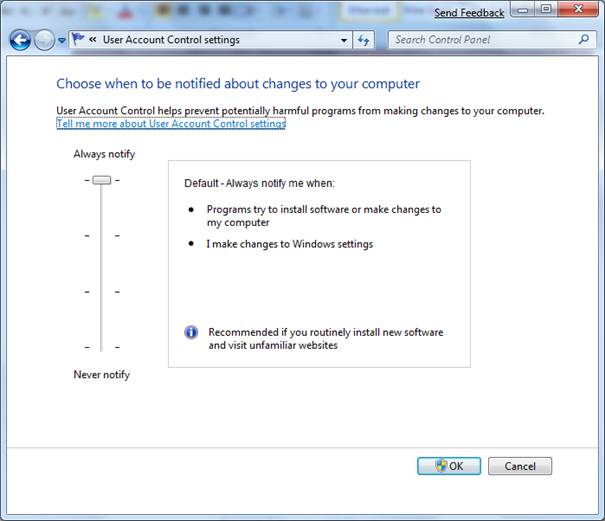Open Tell me more about UAC link
Viewport: 605px width, 521px height.
pos(171,123)
